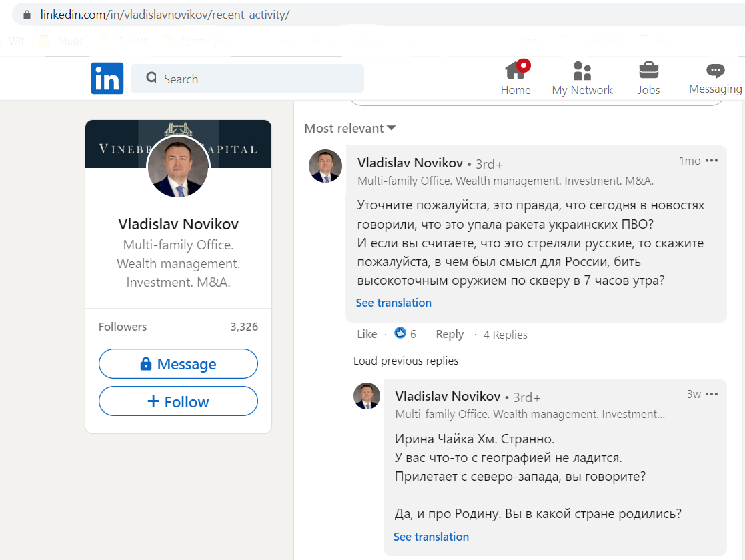Image resolution: width=745 pixels, height=560 pixels.
Task: Click the reply's truncated headline text
Action: [530, 414]
